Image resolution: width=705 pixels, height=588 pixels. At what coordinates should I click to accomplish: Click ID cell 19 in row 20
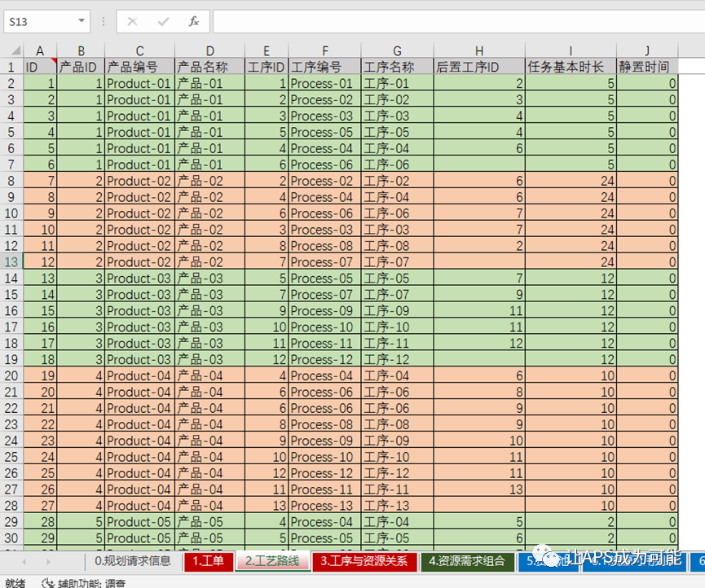40,375
